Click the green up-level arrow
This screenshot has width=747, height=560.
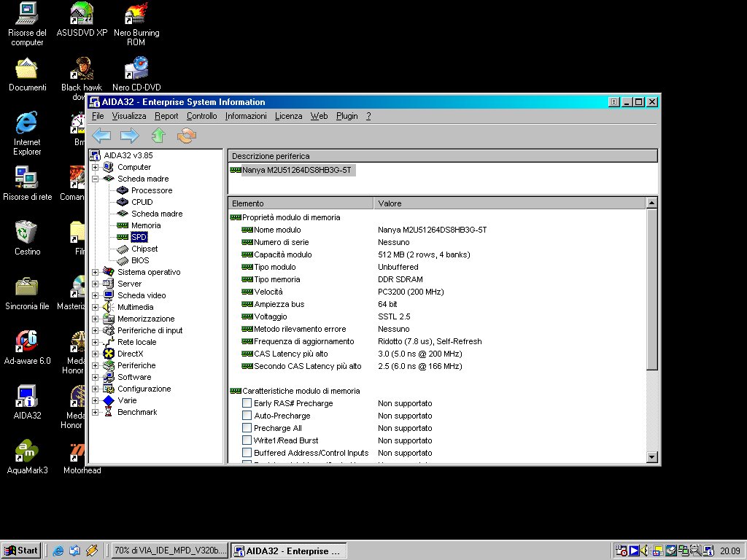(x=158, y=136)
